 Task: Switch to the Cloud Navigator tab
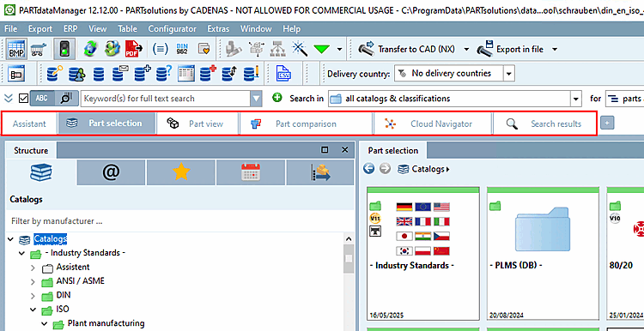coord(433,123)
